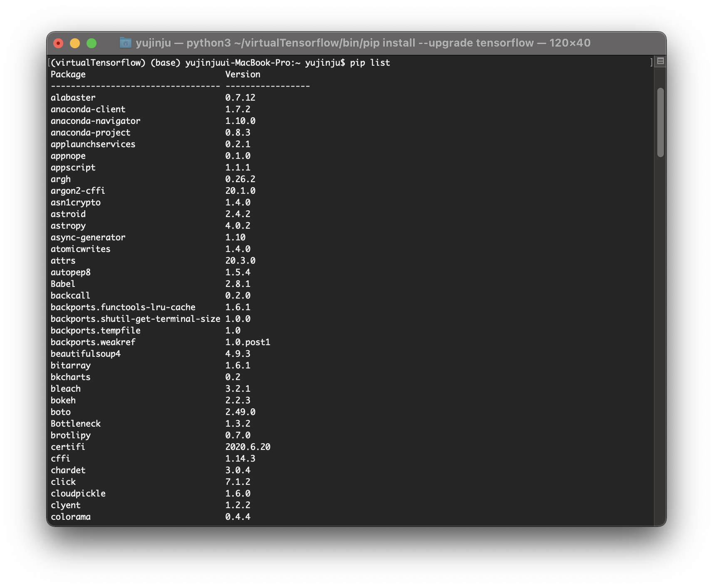The width and height of the screenshot is (713, 588).
Task: Click the "Version" column header
Action: [243, 74]
